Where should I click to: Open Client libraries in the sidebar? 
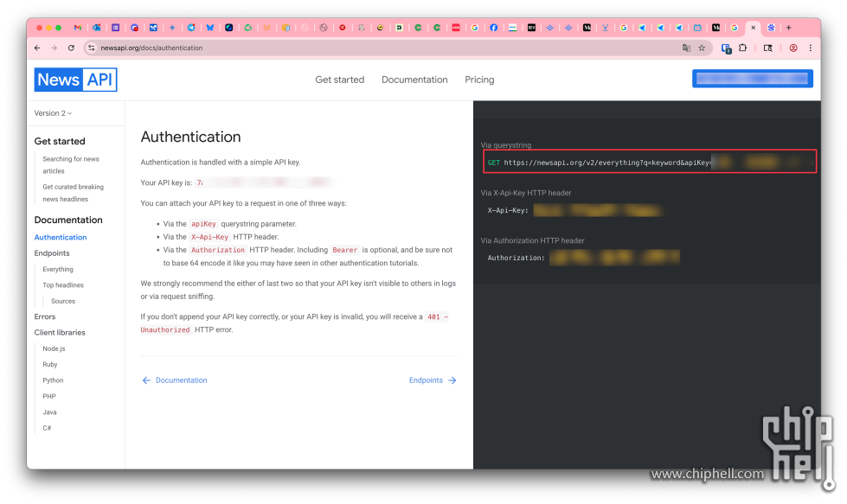pos(60,333)
